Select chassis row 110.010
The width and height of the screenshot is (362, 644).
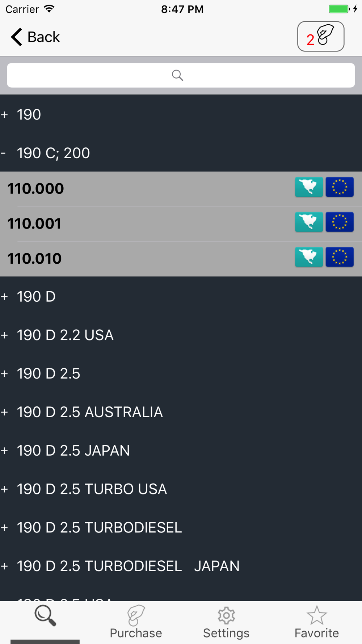pyautogui.click(x=181, y=259)
